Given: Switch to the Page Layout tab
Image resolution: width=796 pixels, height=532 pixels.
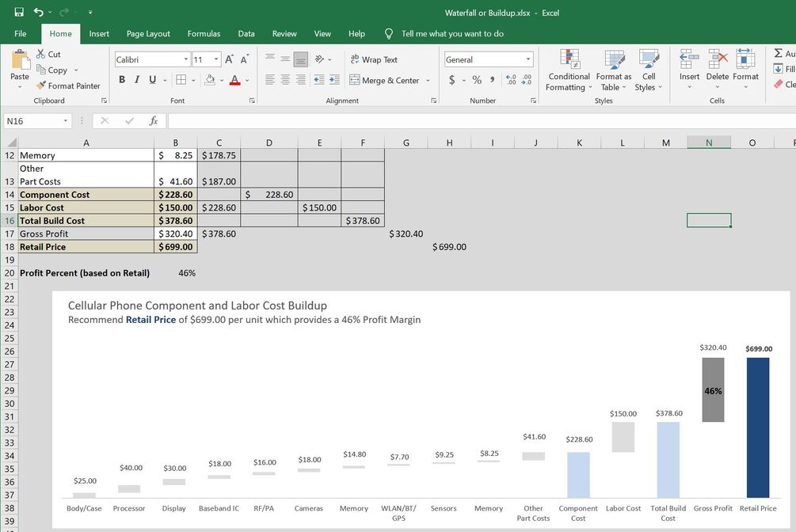Looking at the screenshot, I should [x=148, y=33].
